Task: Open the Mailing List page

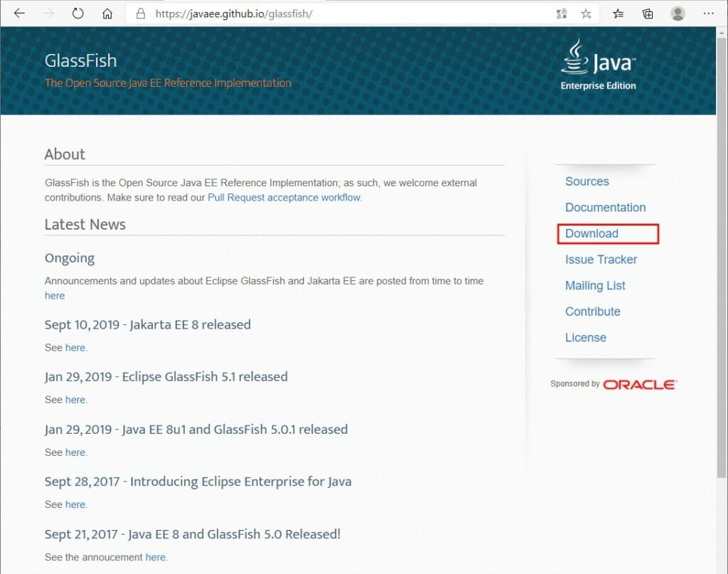Action: pyautogui.click(x=595, y=285)
